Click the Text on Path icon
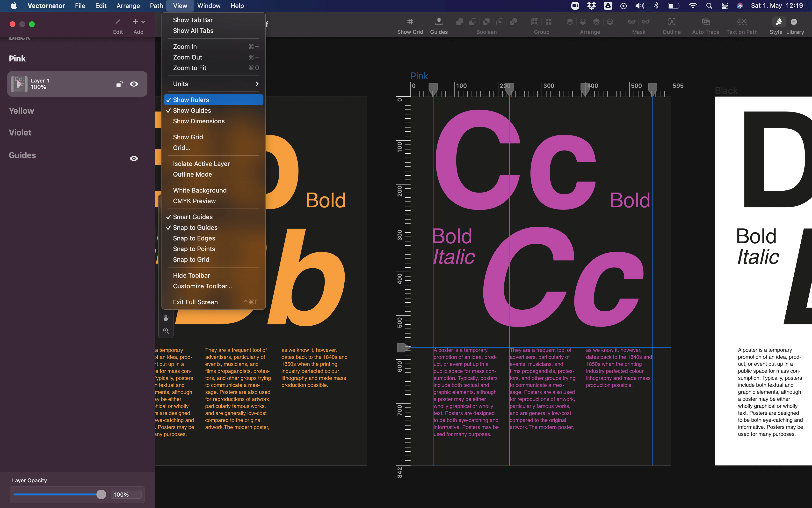 point(742,22)
